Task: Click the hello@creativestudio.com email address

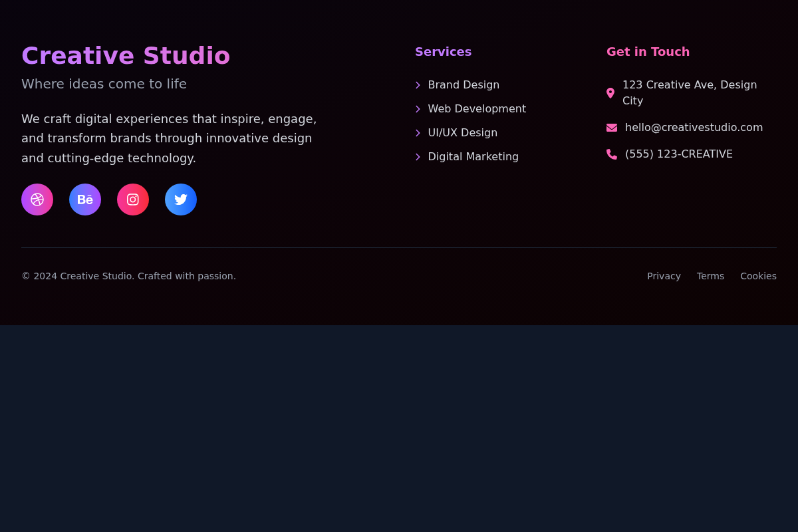Action: tap(694, 128)
